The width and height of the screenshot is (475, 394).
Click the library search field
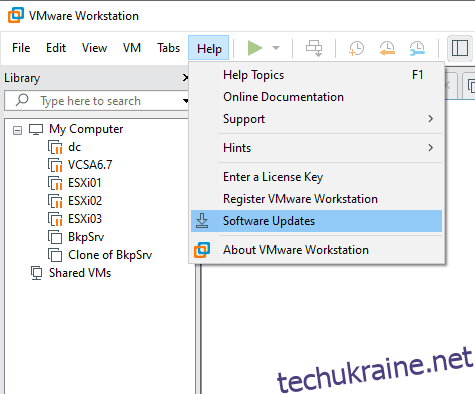coord(96,101)
